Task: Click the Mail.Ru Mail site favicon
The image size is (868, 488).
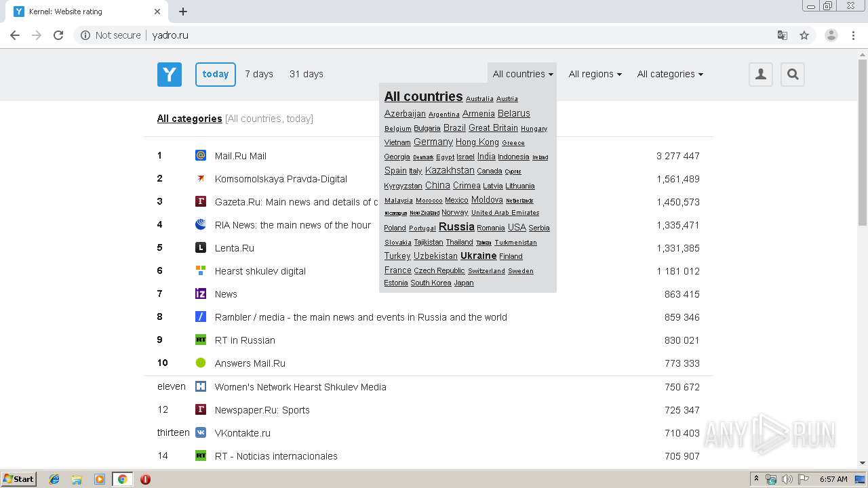Action: 201,155
